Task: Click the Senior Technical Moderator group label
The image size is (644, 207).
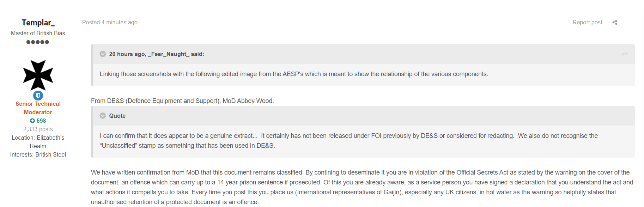Action: (38, 108)
